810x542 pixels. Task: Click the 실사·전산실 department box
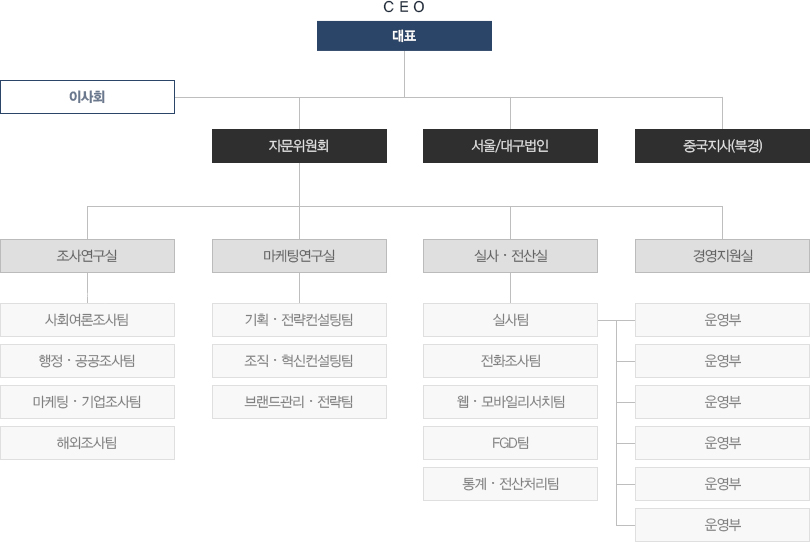tap(510, 256)
